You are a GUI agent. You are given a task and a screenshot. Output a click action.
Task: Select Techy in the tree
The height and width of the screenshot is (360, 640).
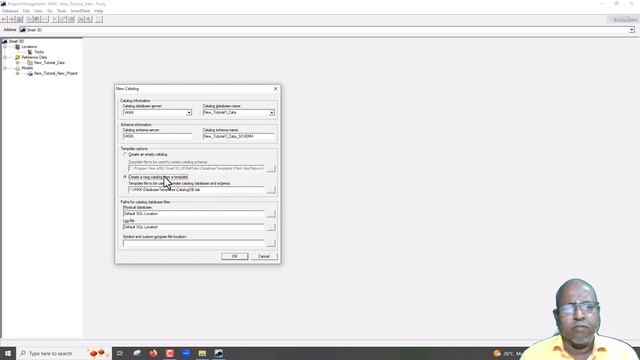tap(39, 52)
